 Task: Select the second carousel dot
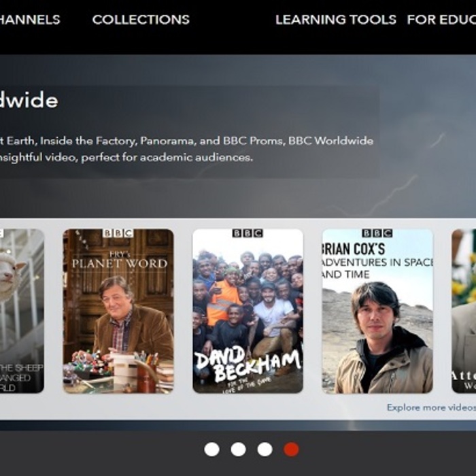coord(238,449)
